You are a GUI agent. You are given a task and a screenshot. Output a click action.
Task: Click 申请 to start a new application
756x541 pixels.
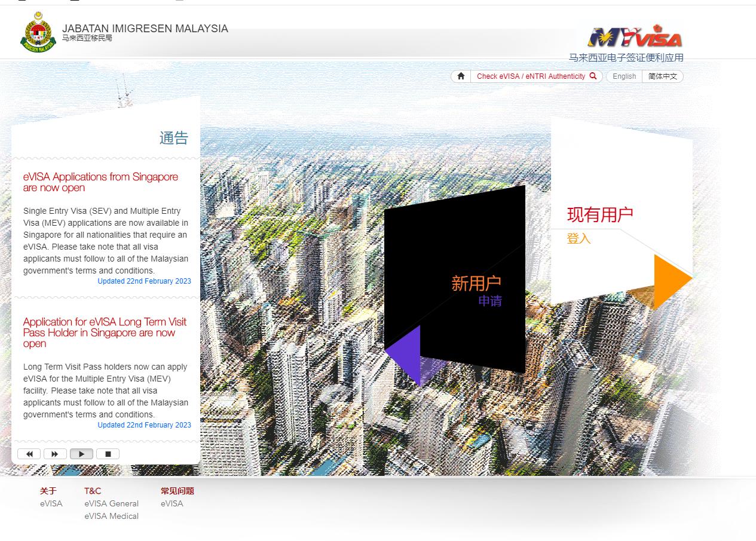coord(490,300)
